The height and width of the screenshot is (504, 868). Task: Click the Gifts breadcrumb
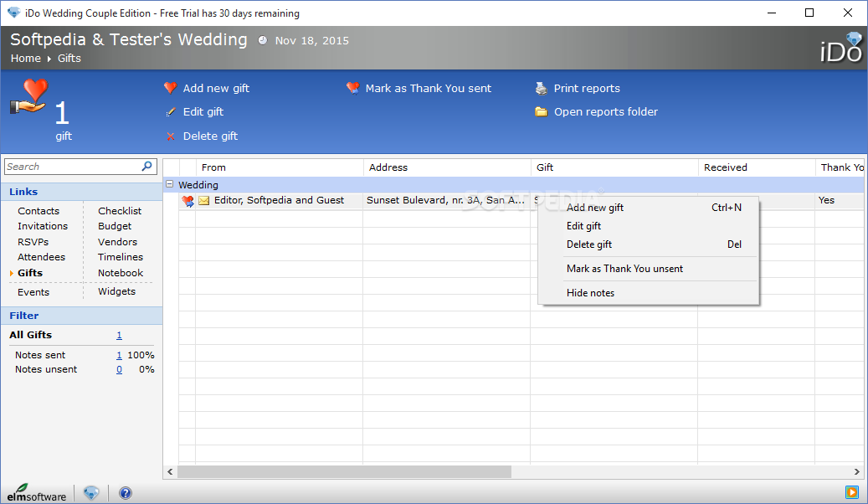tap(69, 58)
